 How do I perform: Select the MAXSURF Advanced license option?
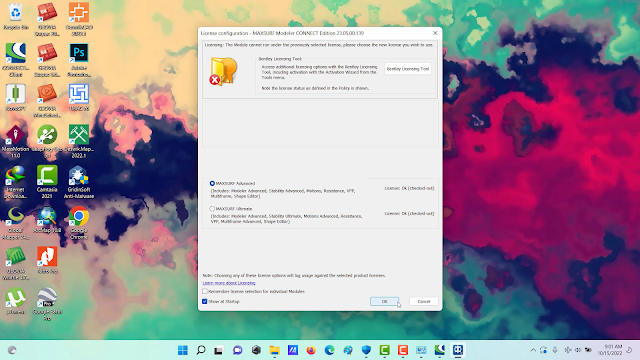click(x=212, y=183)
